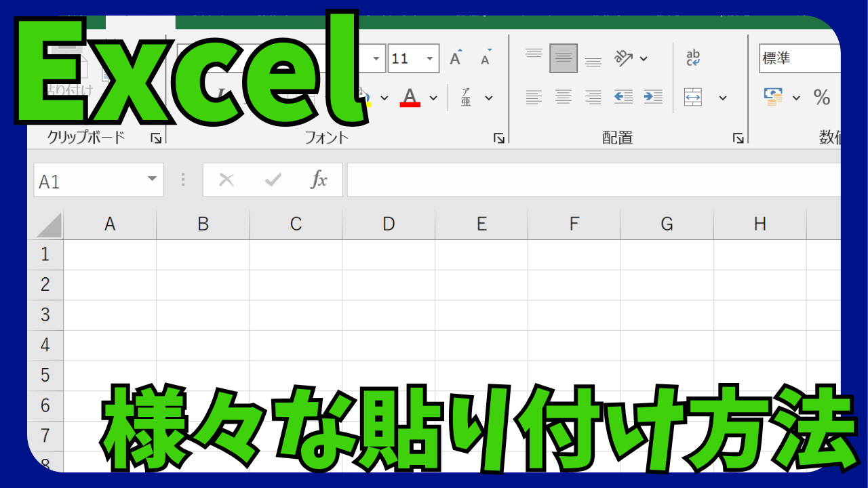Select cell B2
868x488 pixels.
pyautogui.click(x=203, y=285)
